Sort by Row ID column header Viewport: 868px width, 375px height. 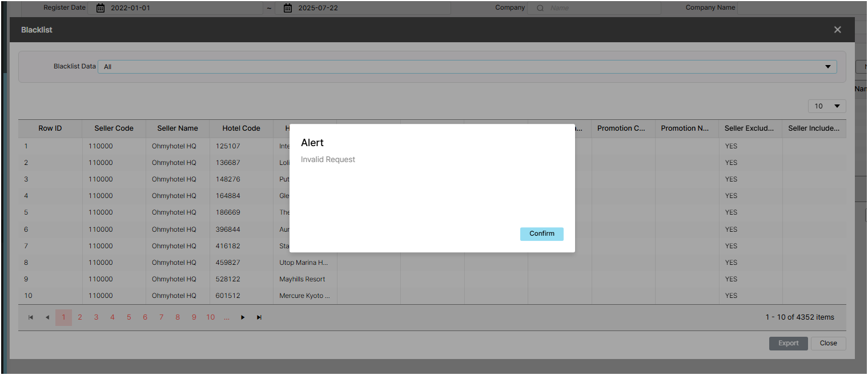click(50, 128)
